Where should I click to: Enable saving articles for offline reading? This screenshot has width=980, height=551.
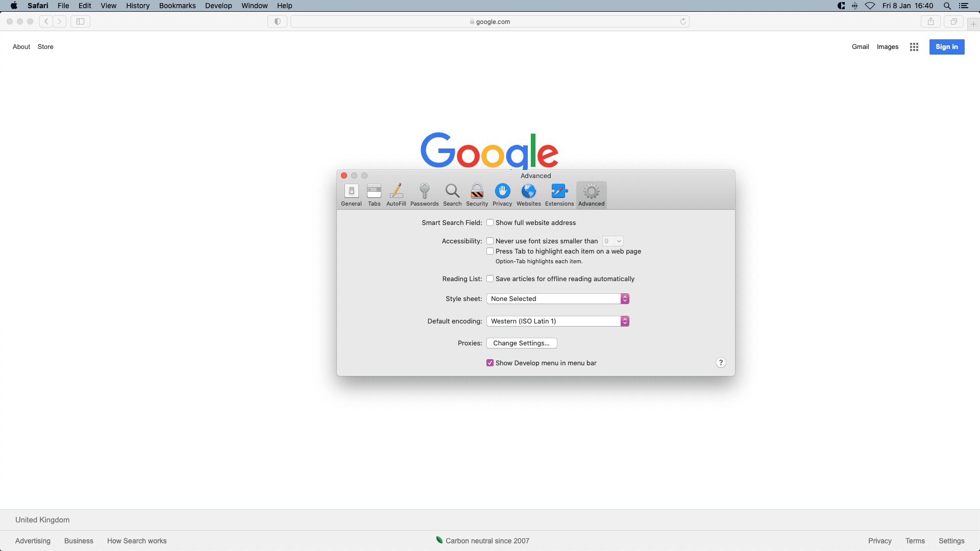(490, 279)
